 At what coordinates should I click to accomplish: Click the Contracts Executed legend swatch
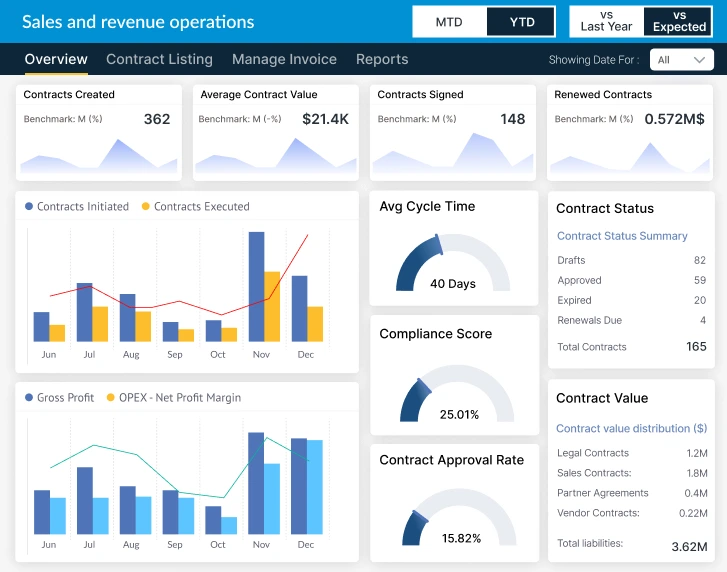146,207
